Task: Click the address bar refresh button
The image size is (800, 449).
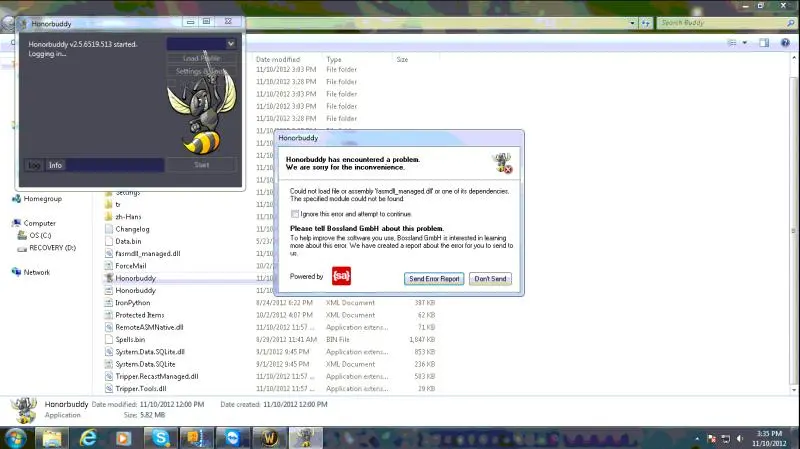Action: pos(646,23)
